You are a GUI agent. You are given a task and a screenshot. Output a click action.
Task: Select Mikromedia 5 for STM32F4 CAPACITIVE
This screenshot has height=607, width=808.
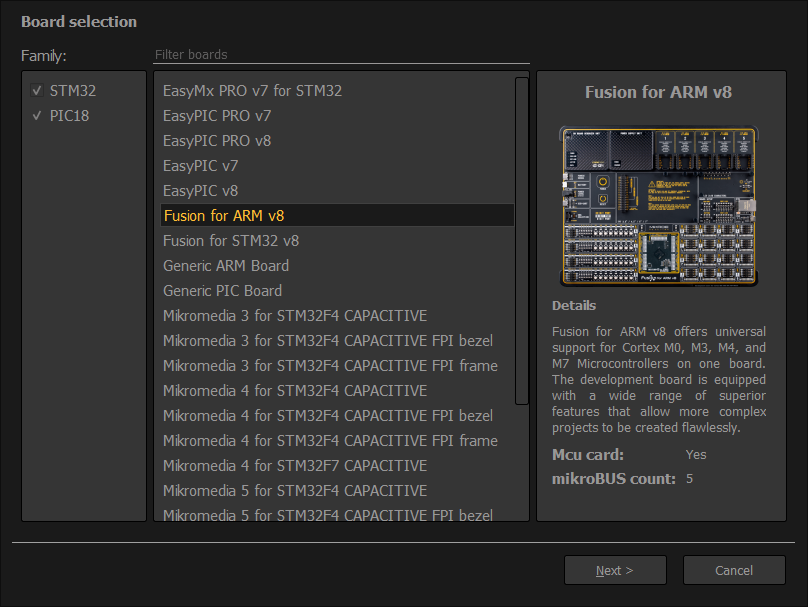tap(338, 491)
